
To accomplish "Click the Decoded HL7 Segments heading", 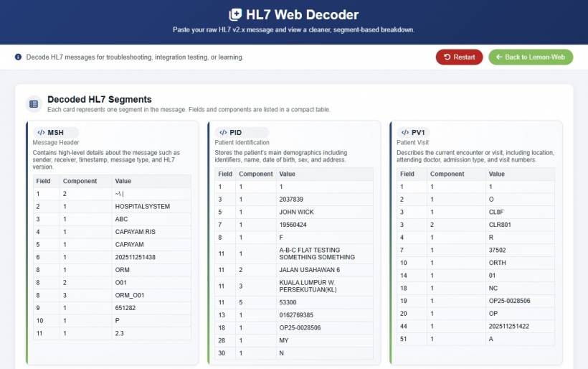I will coord(100,99).
